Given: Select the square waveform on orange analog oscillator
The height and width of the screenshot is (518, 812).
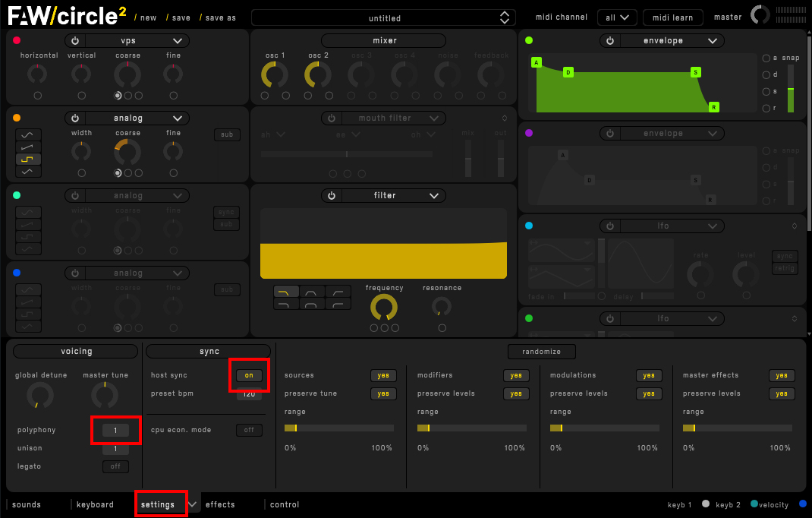Looking at the screenshot, I should point(28,160).
